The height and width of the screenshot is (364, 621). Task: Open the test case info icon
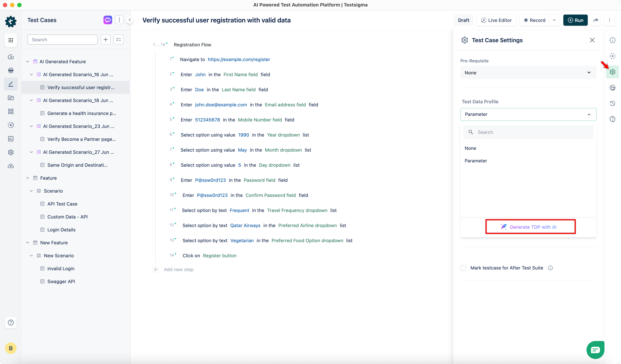(612, 40)
